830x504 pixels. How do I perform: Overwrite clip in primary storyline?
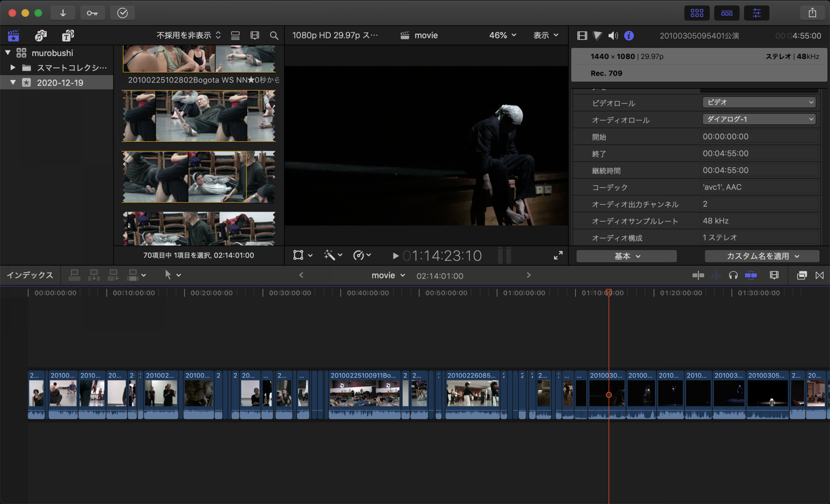tap(133, 275)
